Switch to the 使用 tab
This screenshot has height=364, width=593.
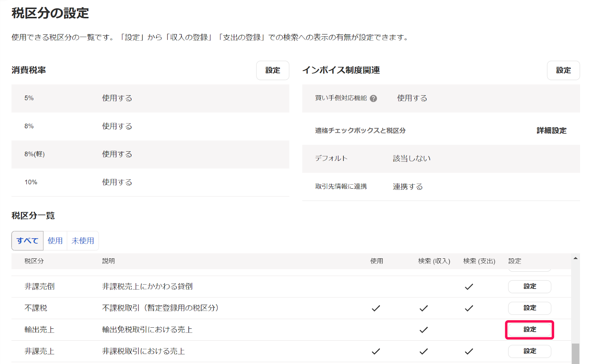pos(55,241)
